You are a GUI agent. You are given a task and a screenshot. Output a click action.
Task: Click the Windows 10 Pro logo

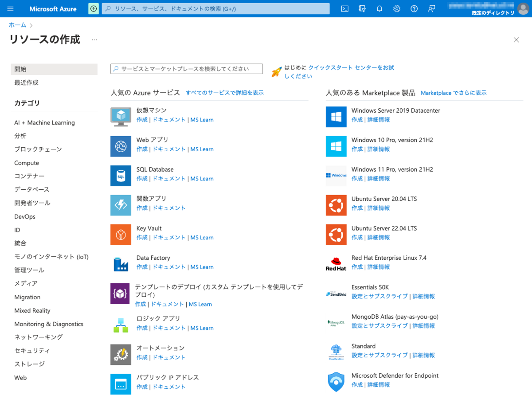click(x=336, y=146)
